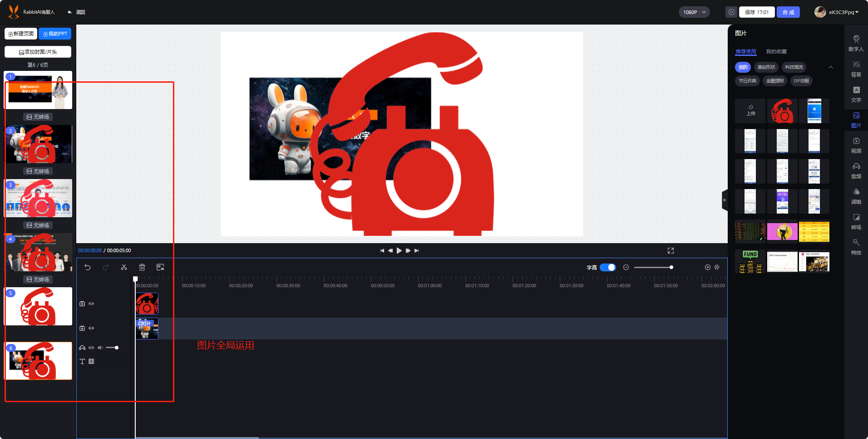Switch to the 推荐使用 tab
The height and width of the screenshot is (439, 868).
[746, 51]
